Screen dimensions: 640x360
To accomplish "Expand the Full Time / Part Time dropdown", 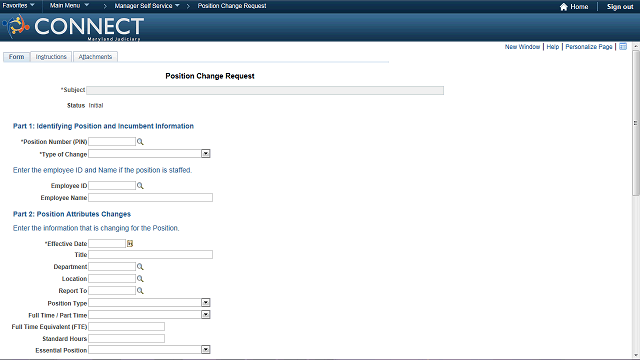I will pyautogui.click(x=206, y=315).
